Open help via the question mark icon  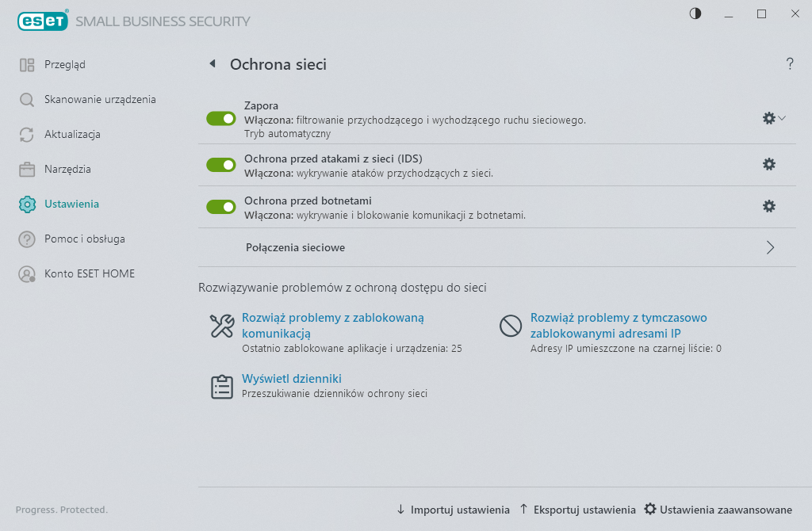pyautogui.click(x=789, y=63)
